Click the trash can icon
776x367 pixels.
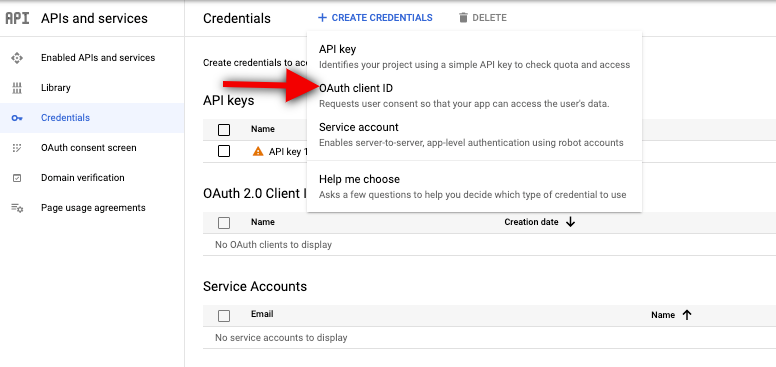[x=463, y=18]
